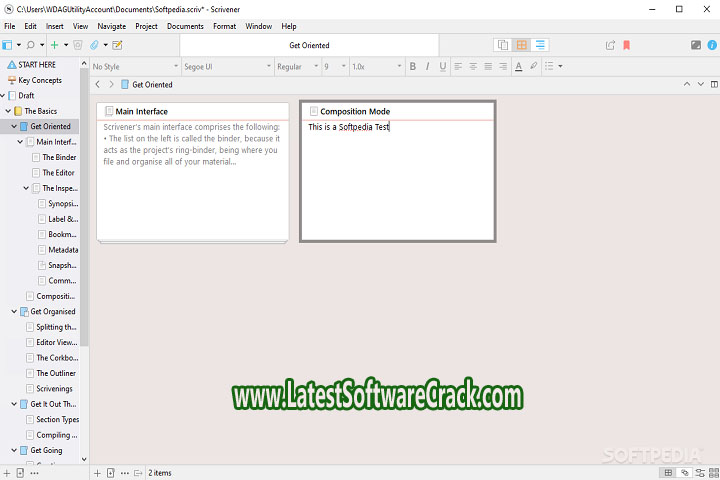This screenshot has height=480, width=720.
Task: Collapse the Main Interface tree item
Action: point(20,142)
